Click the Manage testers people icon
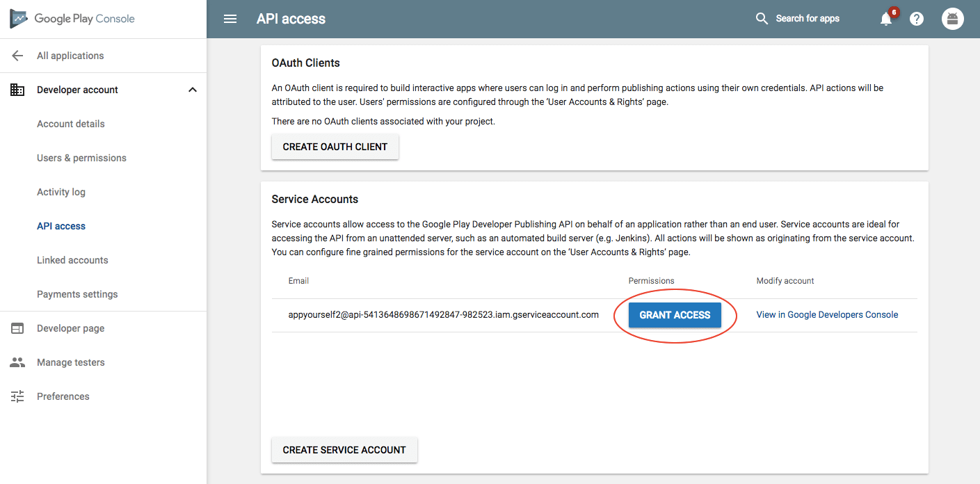Screen dimensions: 980x484 click(17, 362)
